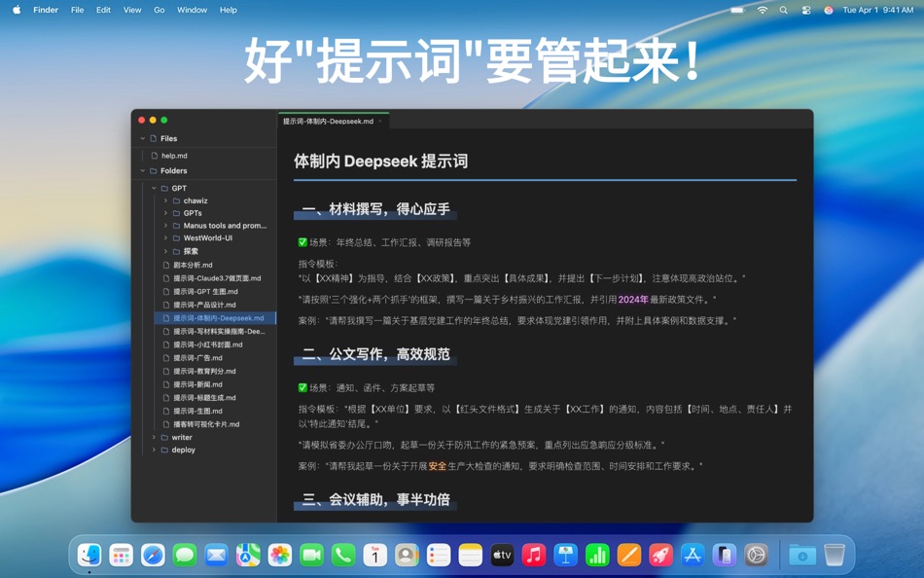Open 提示词-GPT 生图.md file
Screen dimensions: 924x578
click(205, 292)
